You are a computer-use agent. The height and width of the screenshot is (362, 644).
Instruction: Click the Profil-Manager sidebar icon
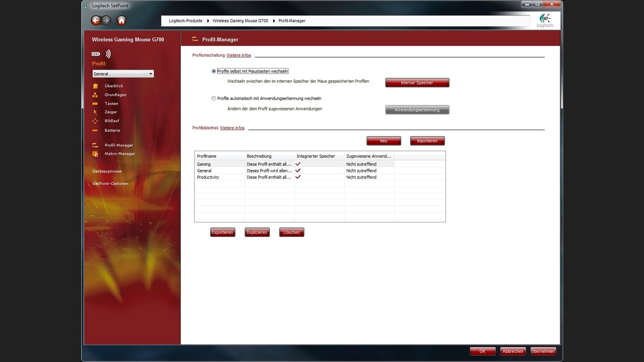95,145
